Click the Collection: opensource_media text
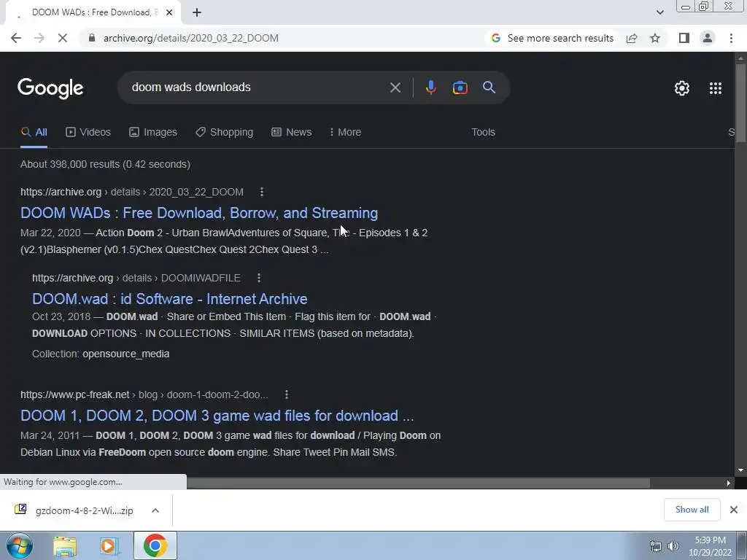The width and height of the screenshot is (747, 560). coord(101,354)
